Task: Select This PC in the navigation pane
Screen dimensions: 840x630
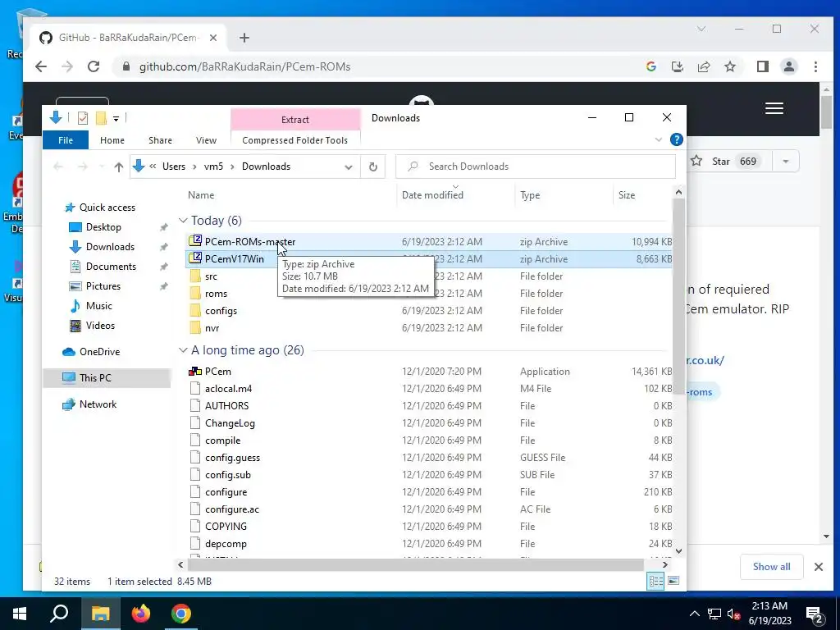Action: (95, 378)
